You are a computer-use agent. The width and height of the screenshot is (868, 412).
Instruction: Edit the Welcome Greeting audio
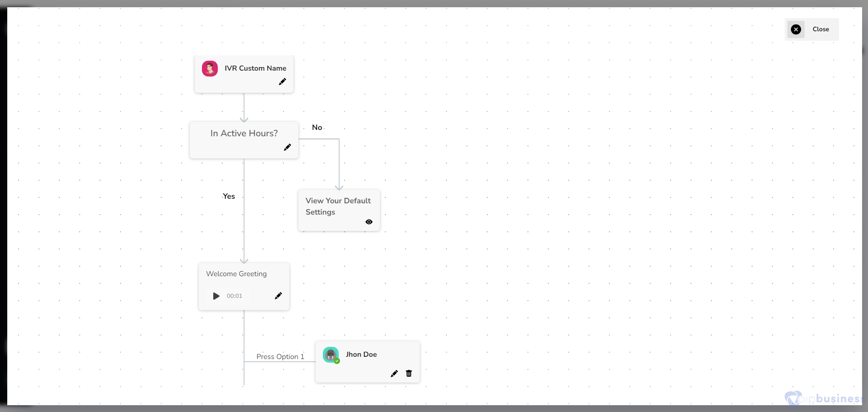278,296
